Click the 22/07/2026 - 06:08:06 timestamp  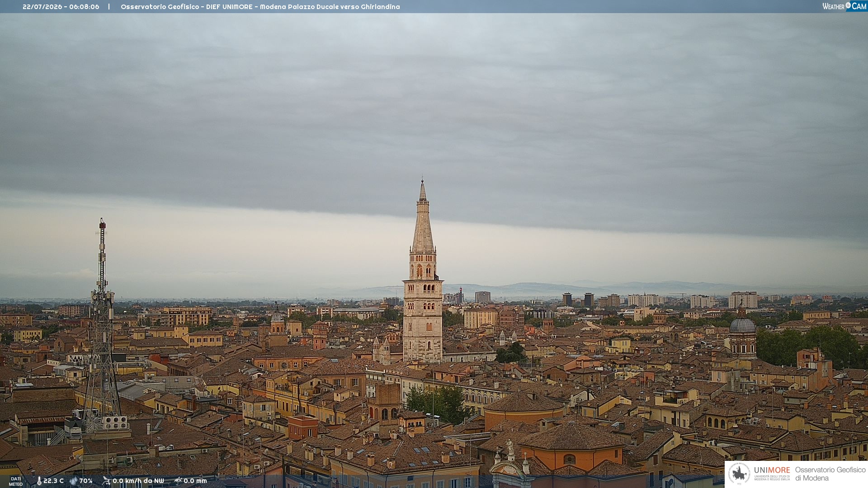pyautogui.click(x=61, y=7)
